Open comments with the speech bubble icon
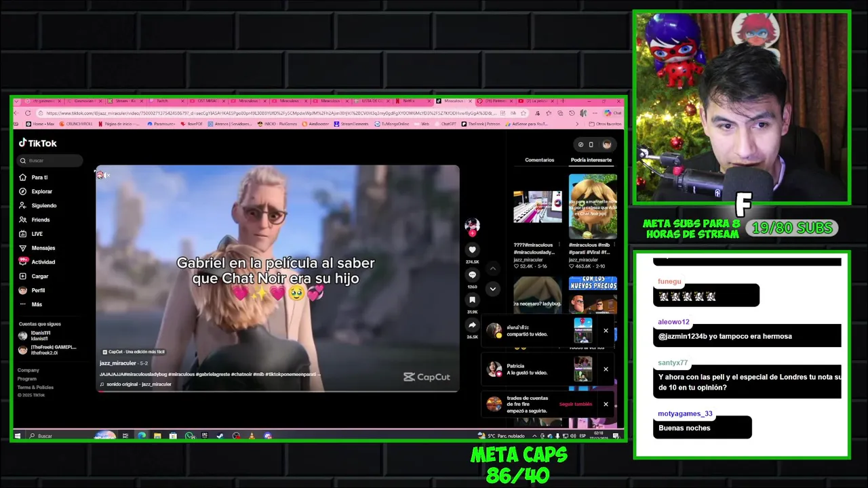 pos(472,274)
